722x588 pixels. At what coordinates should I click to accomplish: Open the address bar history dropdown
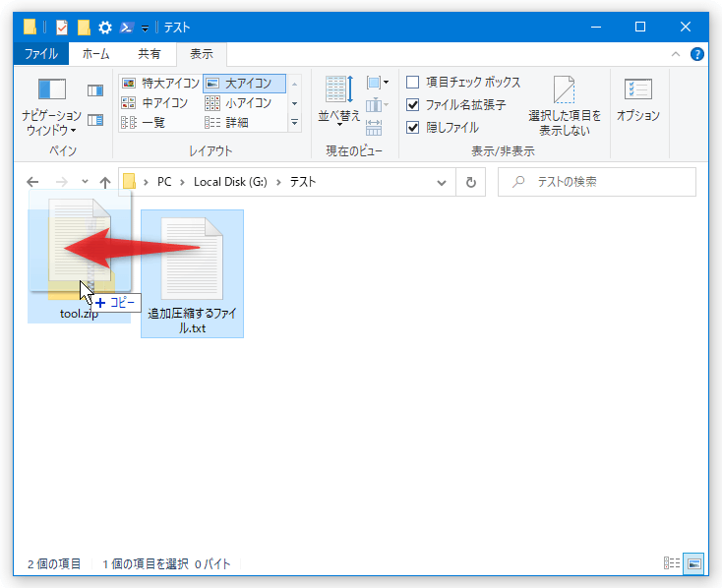(x=441, y=183)
